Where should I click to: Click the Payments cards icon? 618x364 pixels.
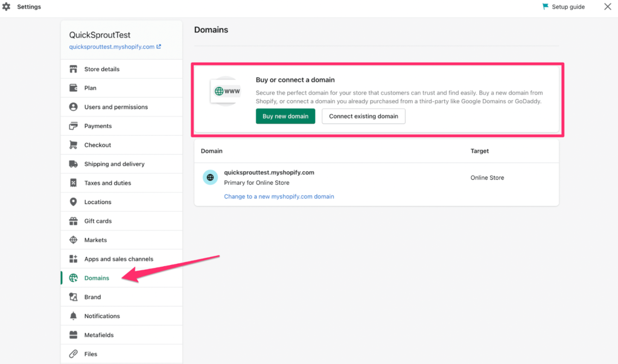[x=73, y=126]
